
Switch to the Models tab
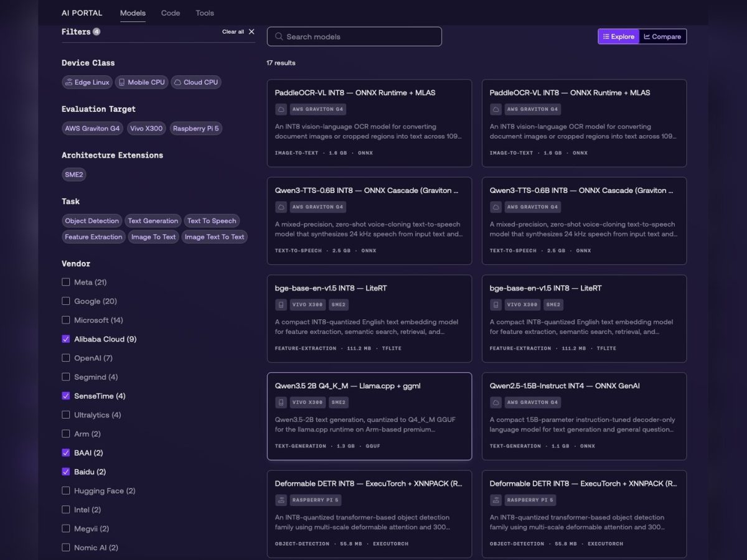pos(133,13)
